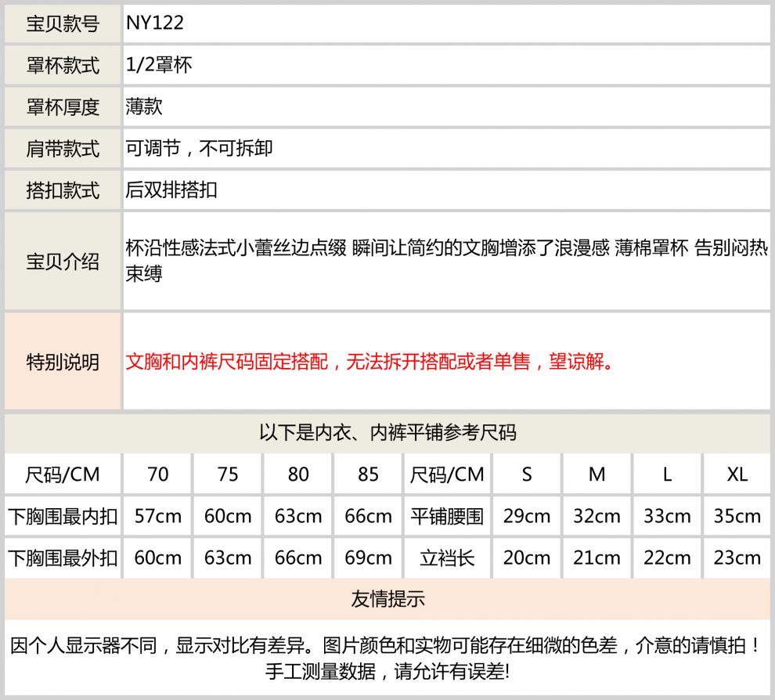
Task: Click the 以下是内衣、内裤平铺参考尺码 header
Action: click(x=387, y=432)
